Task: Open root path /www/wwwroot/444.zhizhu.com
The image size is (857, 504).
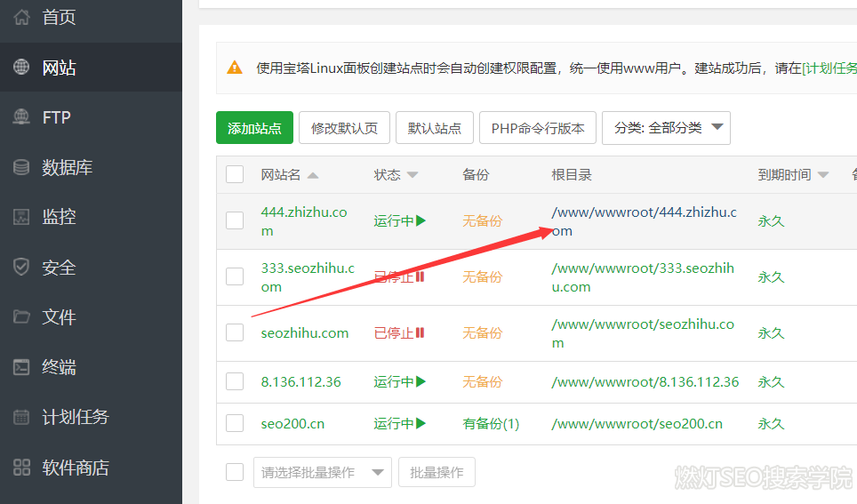Action: (644, 221)
